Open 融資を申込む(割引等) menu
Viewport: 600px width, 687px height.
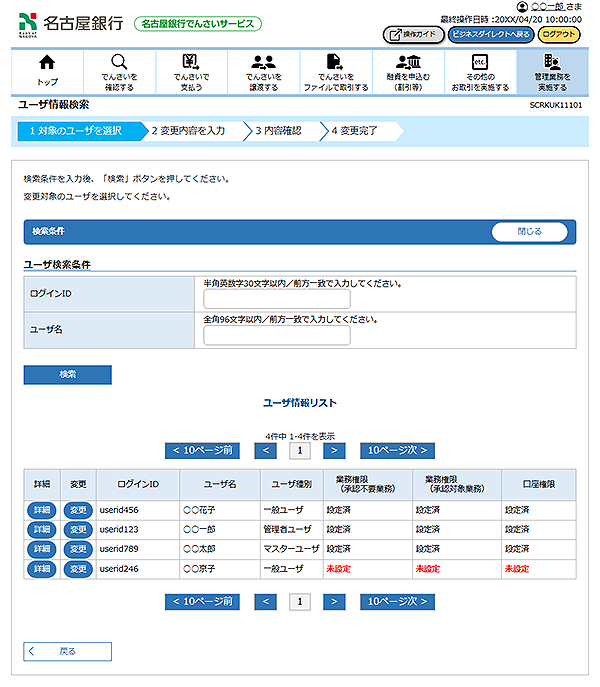tap(408, 71)
